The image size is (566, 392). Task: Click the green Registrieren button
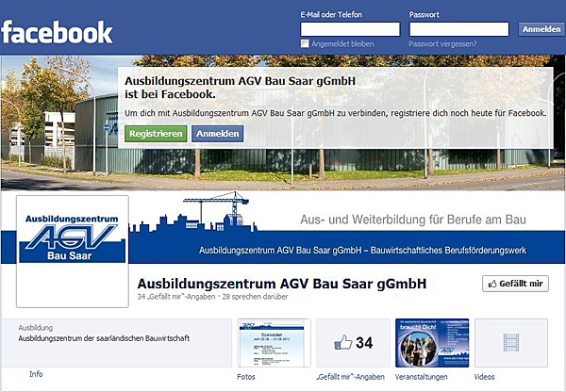tap(156, 134)
